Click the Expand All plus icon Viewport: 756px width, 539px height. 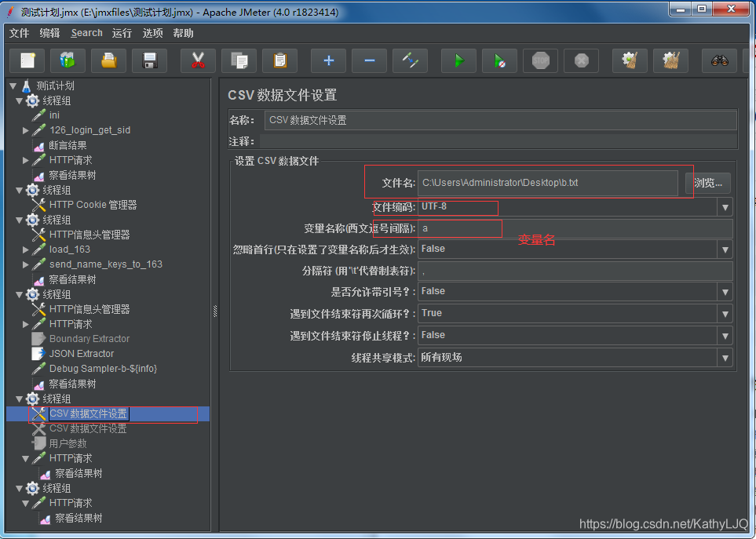point(328,60)
